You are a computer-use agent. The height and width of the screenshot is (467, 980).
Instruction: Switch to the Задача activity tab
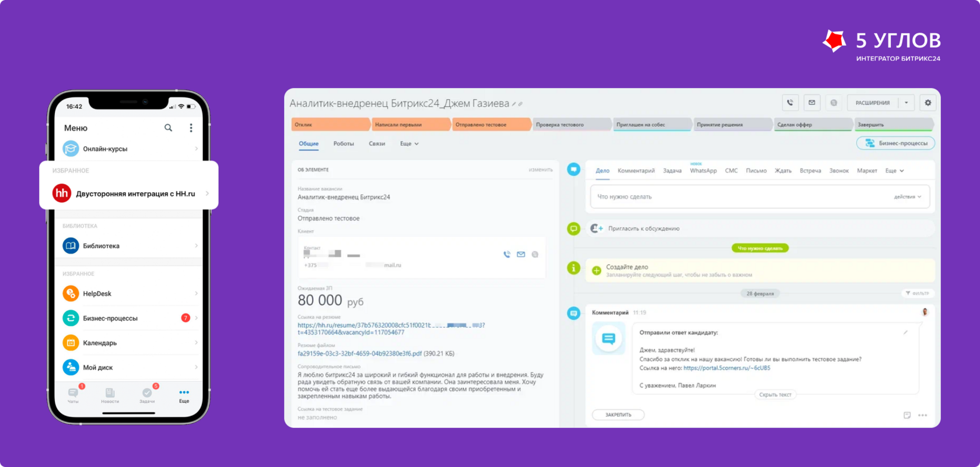[672, 171]
